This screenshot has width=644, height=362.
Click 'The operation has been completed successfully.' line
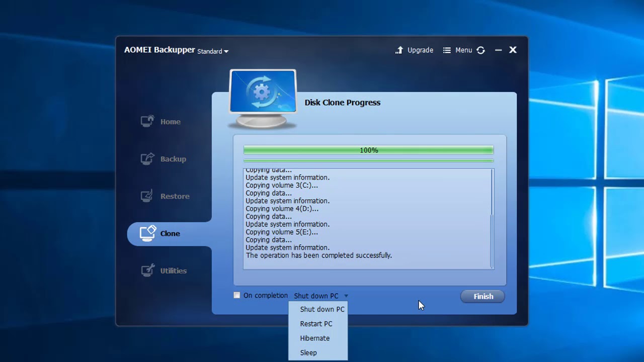click(318, 255)
